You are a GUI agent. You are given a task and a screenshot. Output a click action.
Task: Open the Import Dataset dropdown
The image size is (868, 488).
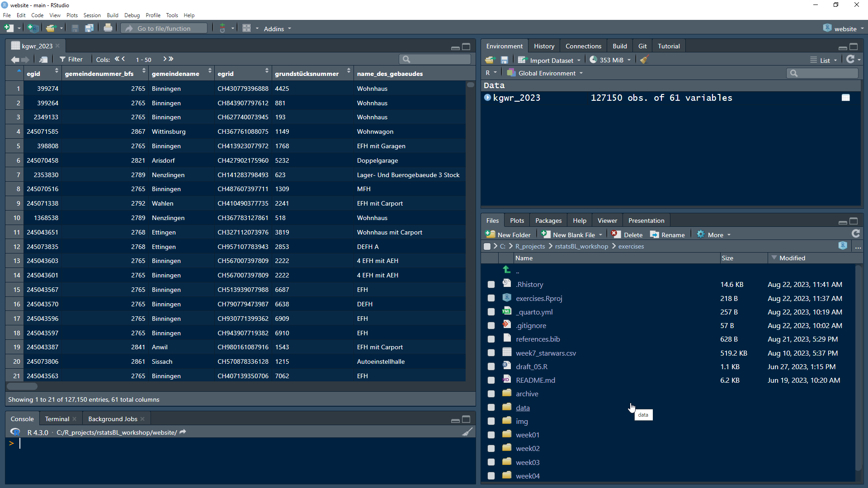pos(552,60)
